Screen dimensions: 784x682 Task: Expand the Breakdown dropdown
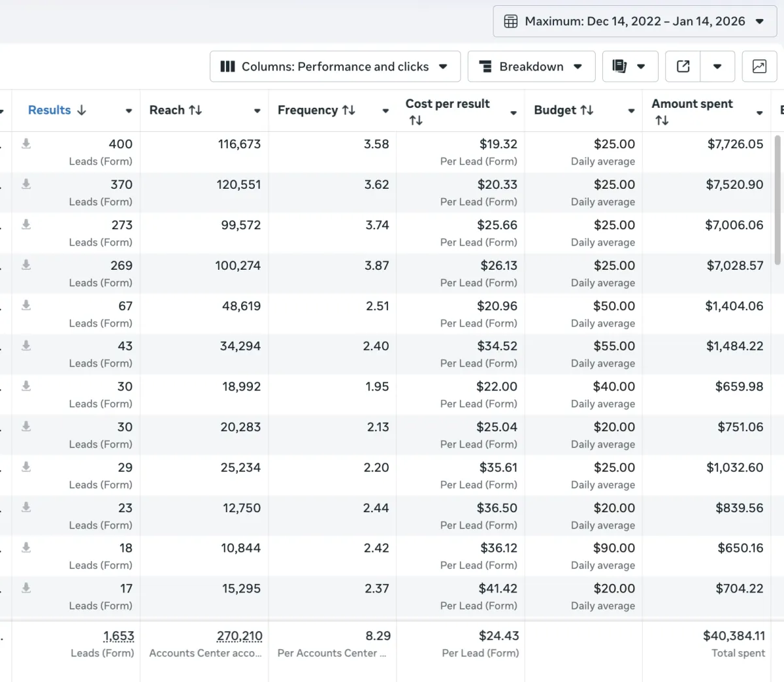pos(531,67)
